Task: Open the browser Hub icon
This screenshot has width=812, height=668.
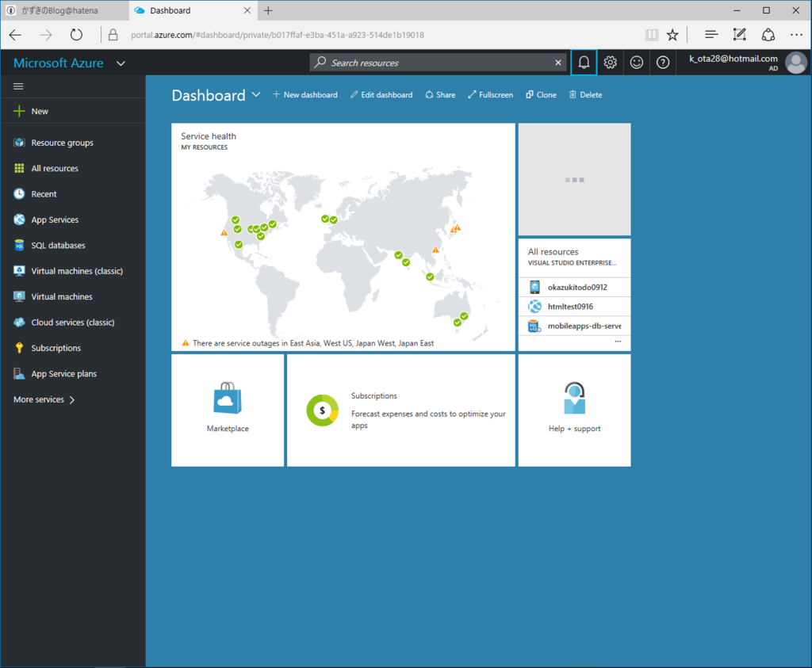Action: [x=711, y=35]
